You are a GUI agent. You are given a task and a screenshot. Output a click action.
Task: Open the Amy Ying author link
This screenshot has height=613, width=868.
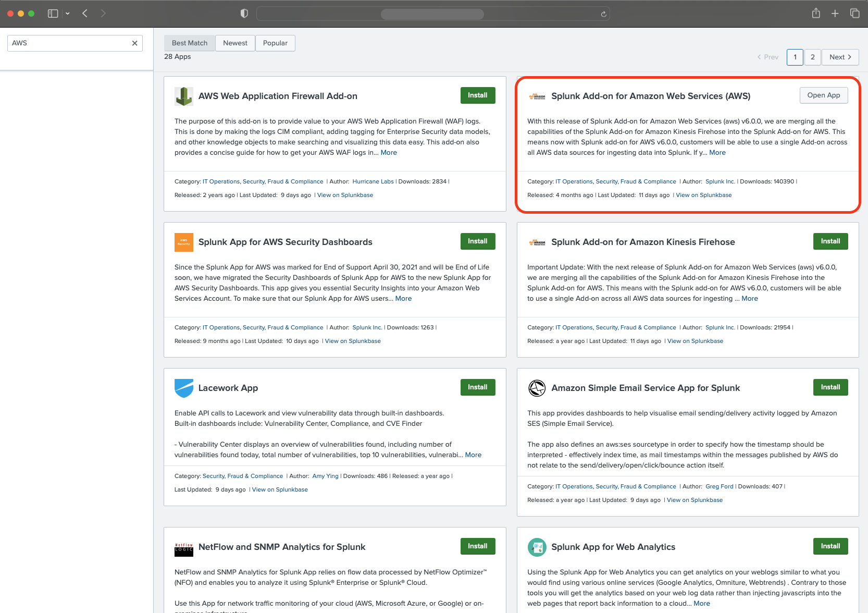click(326, 476)
